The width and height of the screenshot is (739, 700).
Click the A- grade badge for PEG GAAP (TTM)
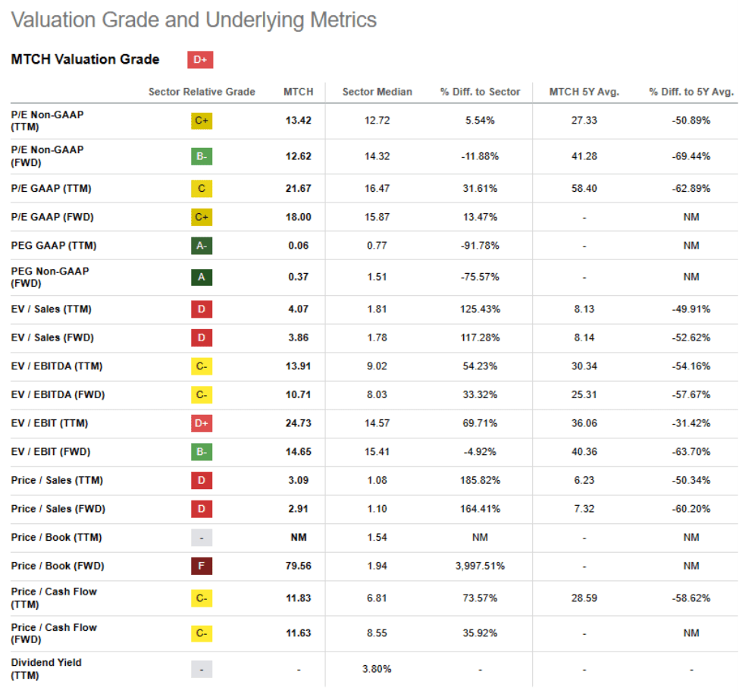click(202, 246)
